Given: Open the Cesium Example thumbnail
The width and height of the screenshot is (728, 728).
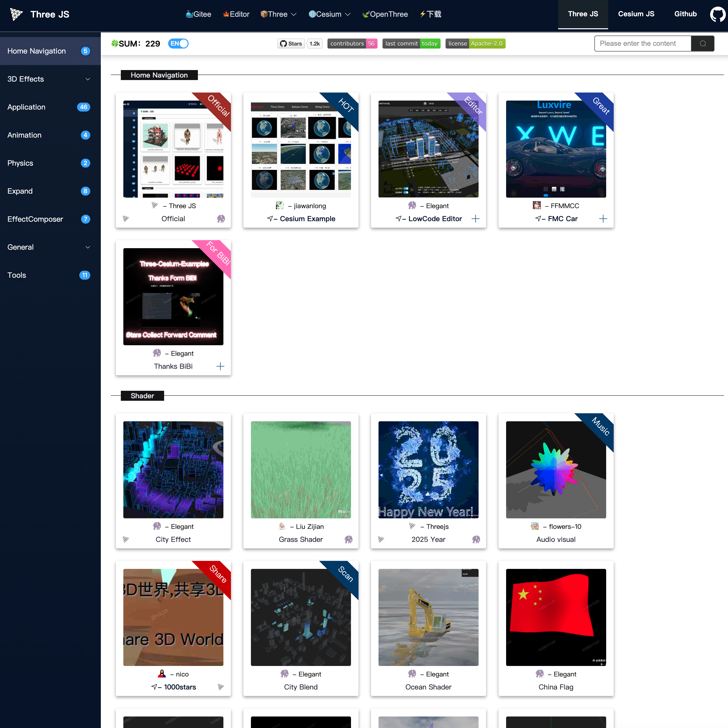Looking at the screenshot, I should (x=301, y=149).
